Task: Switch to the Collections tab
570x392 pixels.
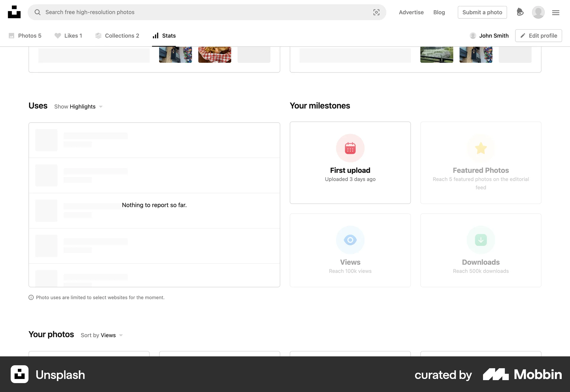Action: coord(117,36)
